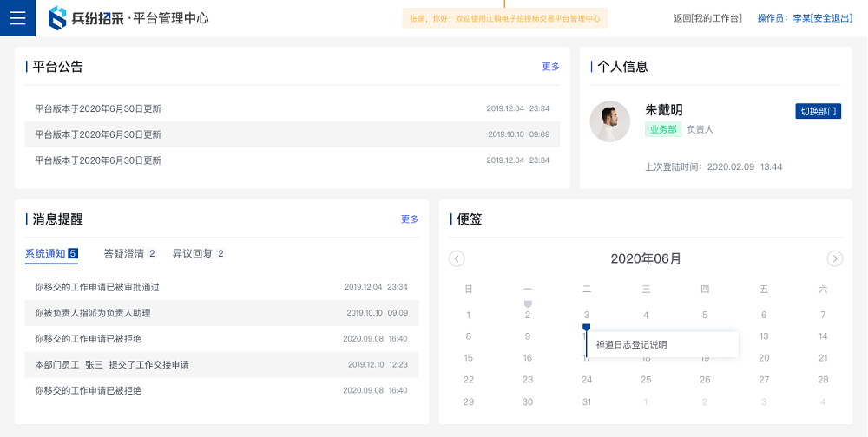
Task: Click 更多 in the 平台公告 panel
Action: [x=550, y=67]
